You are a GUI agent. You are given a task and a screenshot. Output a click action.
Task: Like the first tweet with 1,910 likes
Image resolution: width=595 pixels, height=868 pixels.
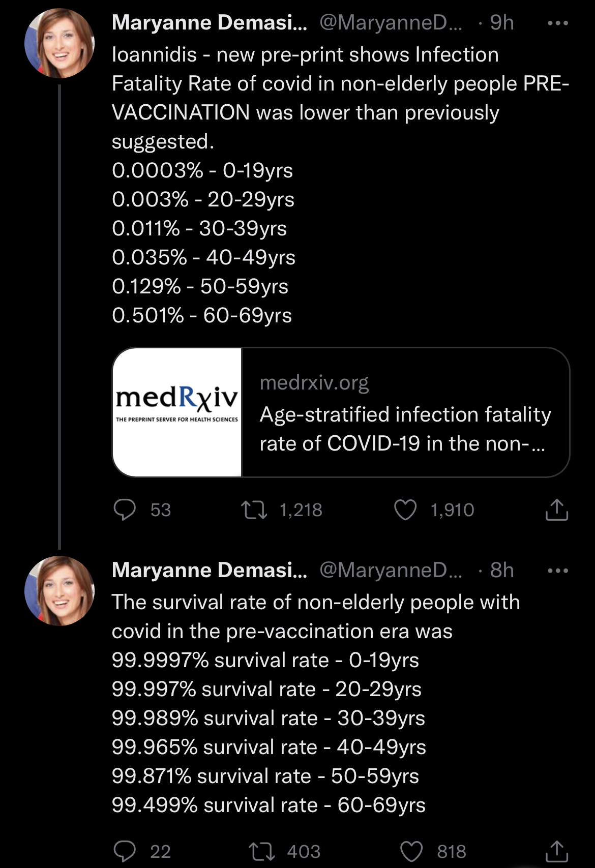tap(405, 510)
